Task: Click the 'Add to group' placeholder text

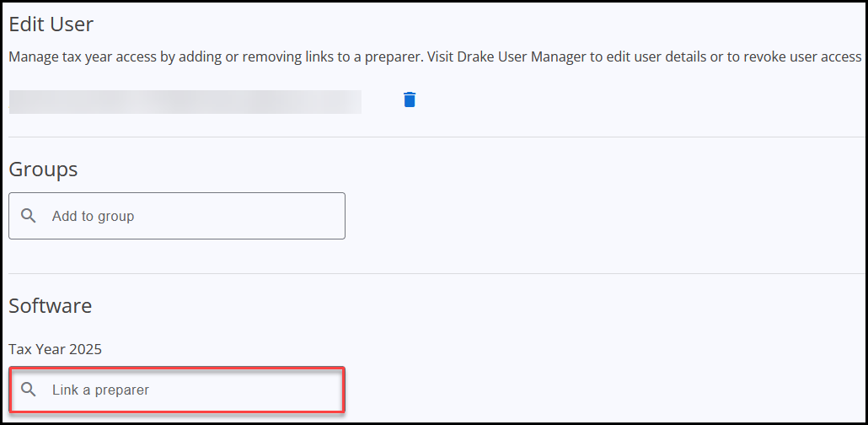Action: pyautogui.click(x=93, y=217)
